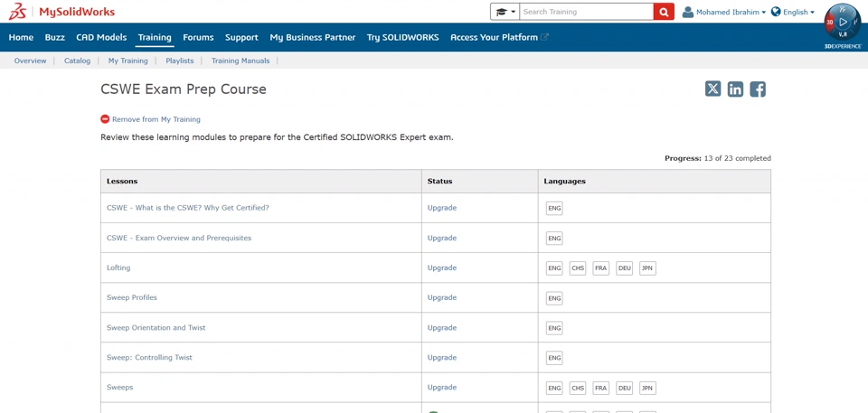Open the search category dropdown

(x=505, y=12)
